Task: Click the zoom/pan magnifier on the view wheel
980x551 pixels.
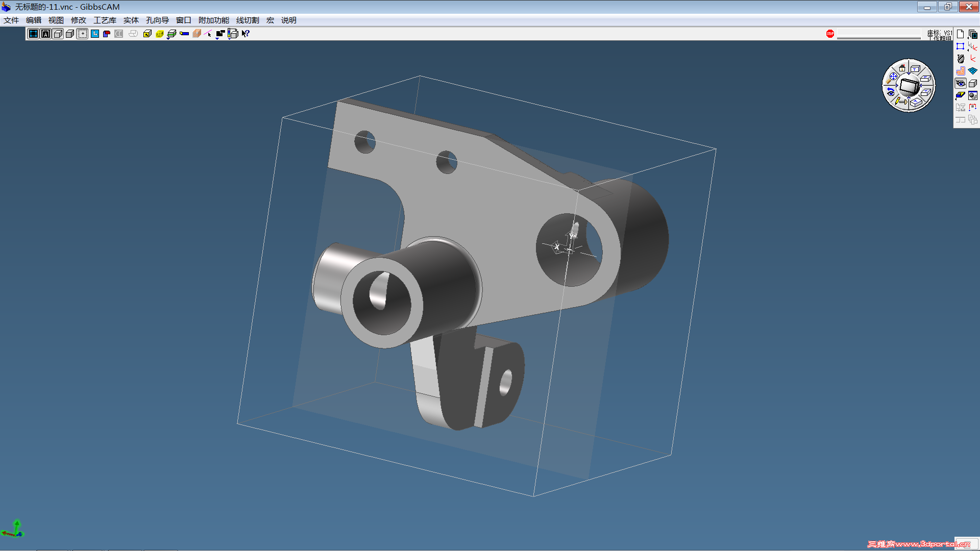Action: 893,76
